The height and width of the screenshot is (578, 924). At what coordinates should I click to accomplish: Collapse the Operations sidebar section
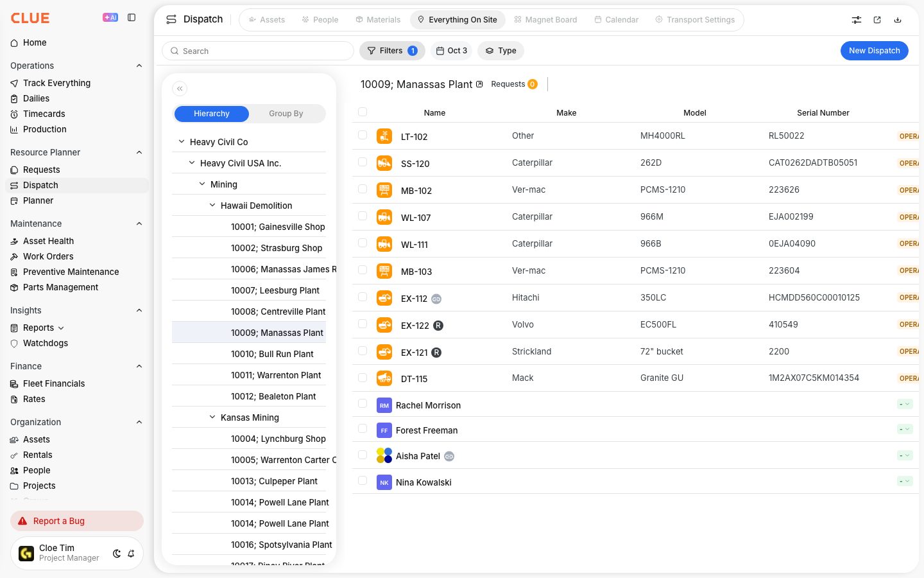(139, 66)
